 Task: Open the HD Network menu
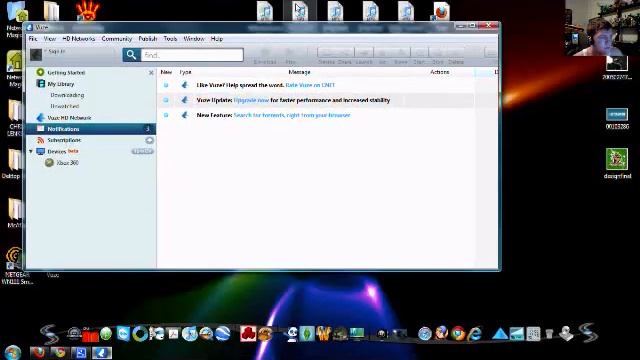click(78, 39)
